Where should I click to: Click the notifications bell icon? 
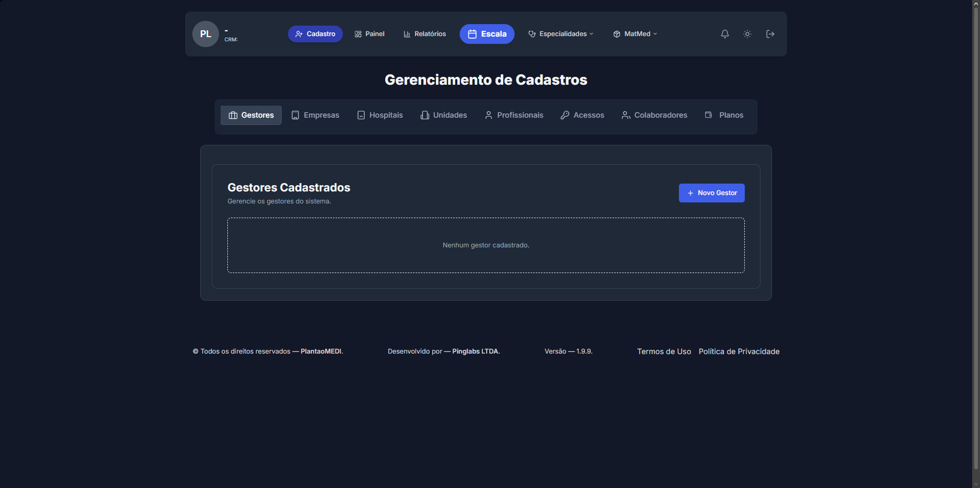724,34
